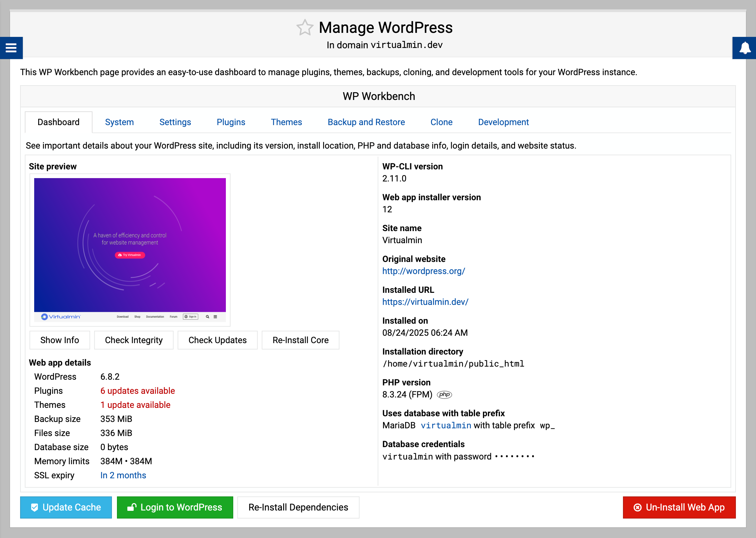Go to the Plugins tab
Viewport: 756px width, 538px height.
[231, 122]
